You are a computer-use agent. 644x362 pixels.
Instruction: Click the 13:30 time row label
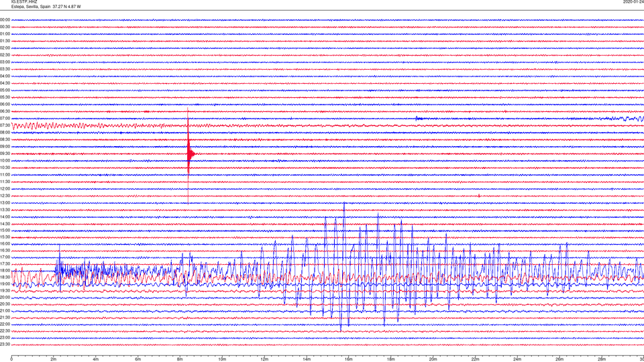5,210
